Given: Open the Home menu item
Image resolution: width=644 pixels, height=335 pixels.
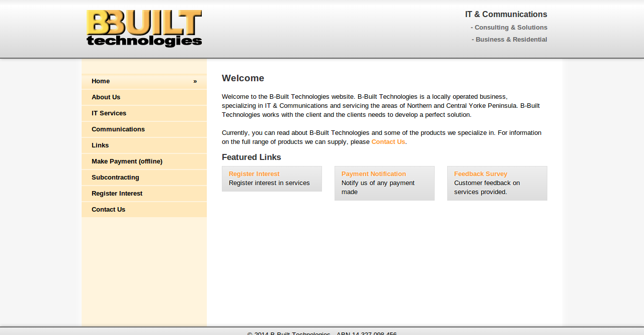Looking at the screenshot, I should click(144, 81).
